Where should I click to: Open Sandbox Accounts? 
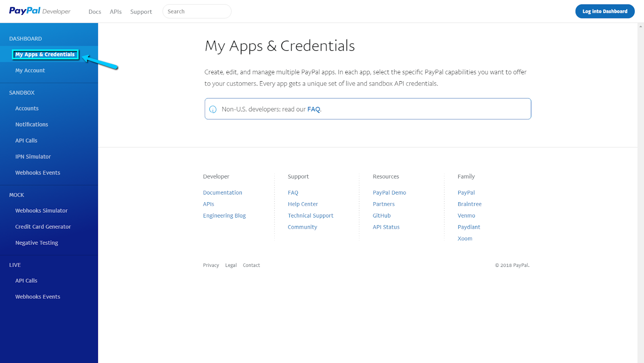coord(27,109)
